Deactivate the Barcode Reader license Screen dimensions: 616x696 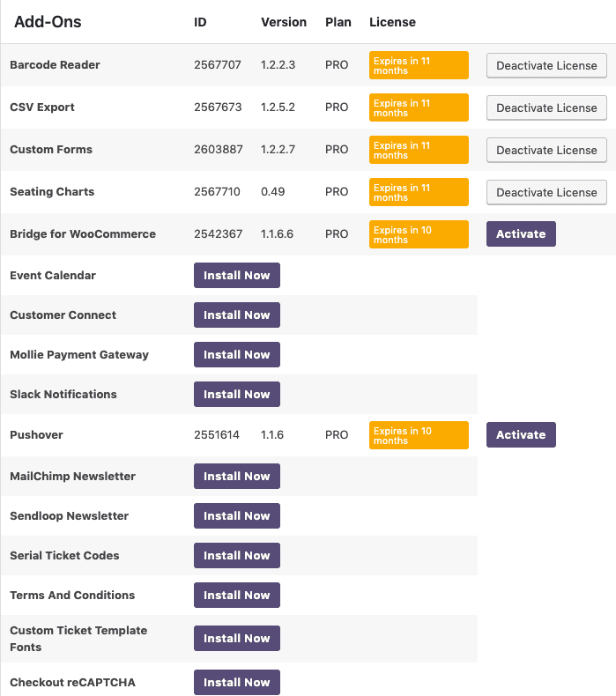pos(546,66)
